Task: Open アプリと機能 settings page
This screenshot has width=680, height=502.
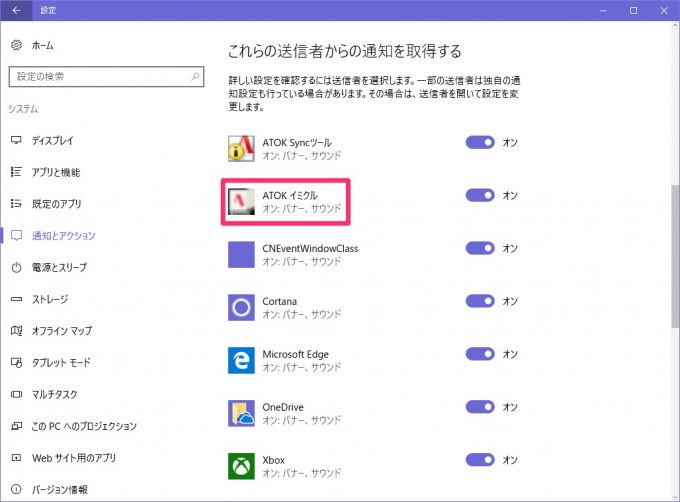Action: (x=56, y=172)
